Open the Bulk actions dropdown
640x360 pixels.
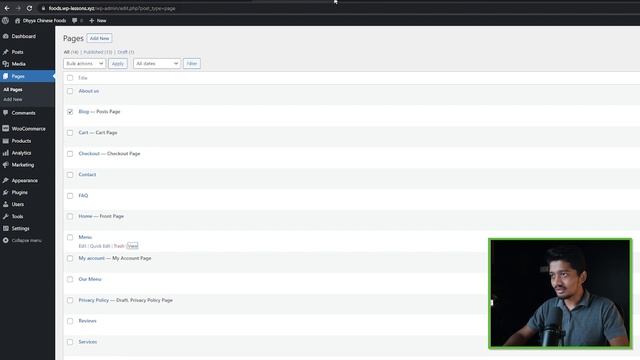click(84, 64)
